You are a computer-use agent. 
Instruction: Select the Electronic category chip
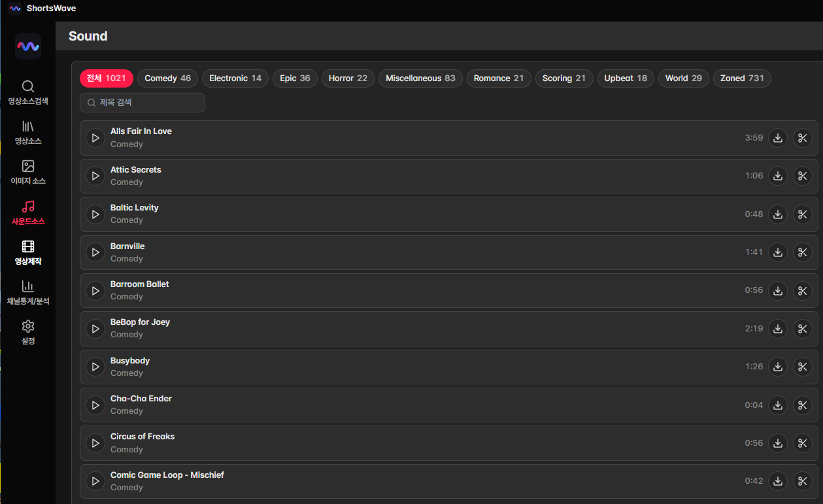tap(235, 78)
